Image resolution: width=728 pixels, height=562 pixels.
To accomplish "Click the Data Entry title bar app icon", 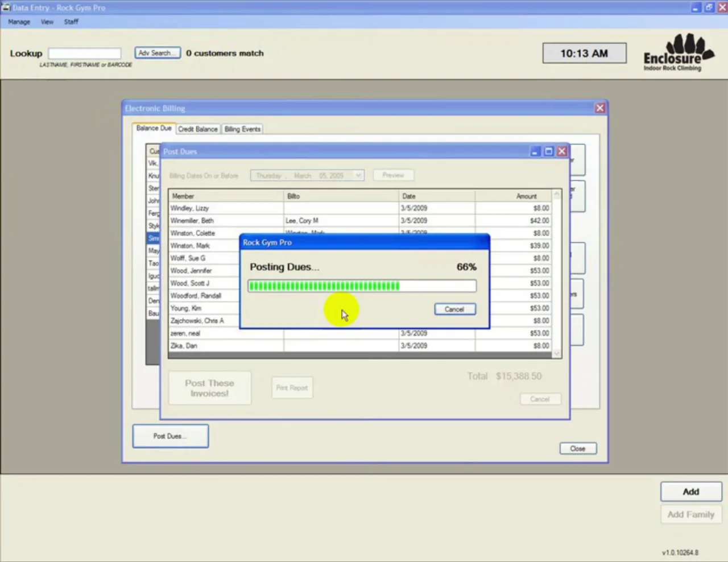I will click(6, 7).
